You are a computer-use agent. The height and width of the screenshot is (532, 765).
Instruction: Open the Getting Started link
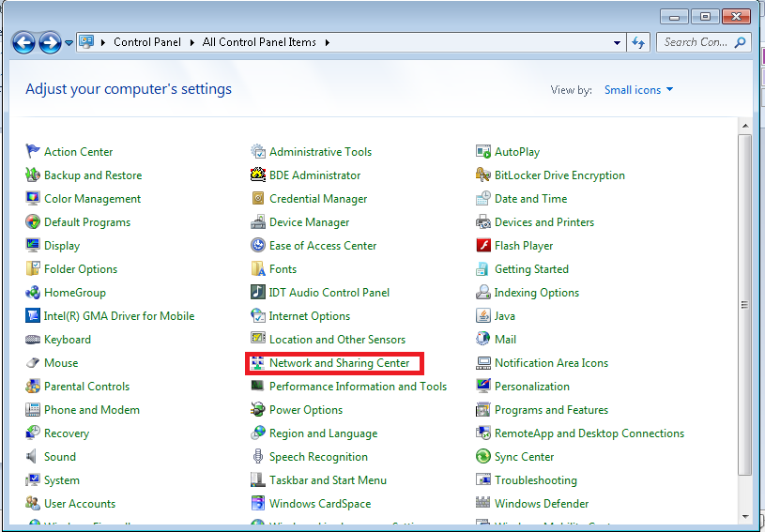[x=531, y=269]
